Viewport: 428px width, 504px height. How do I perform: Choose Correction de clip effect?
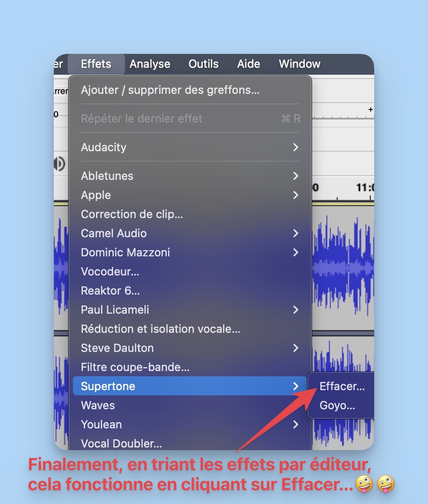(x=190, y=214)
